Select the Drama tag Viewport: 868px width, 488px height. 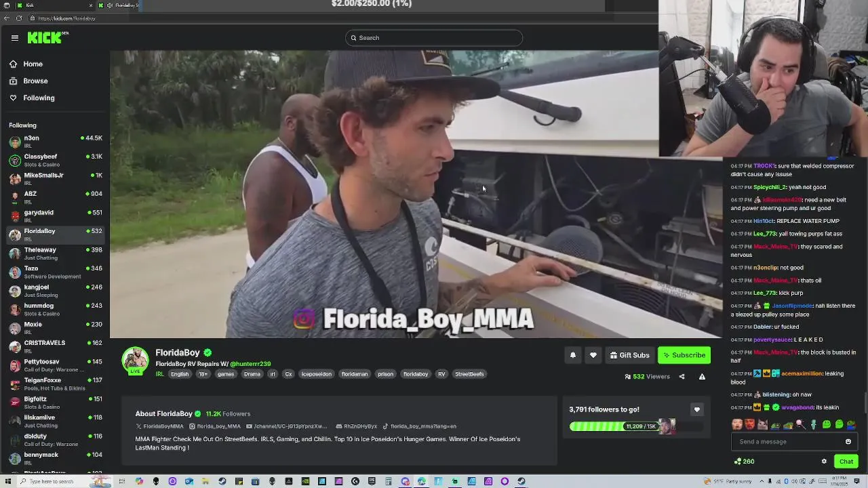[252, 374]
